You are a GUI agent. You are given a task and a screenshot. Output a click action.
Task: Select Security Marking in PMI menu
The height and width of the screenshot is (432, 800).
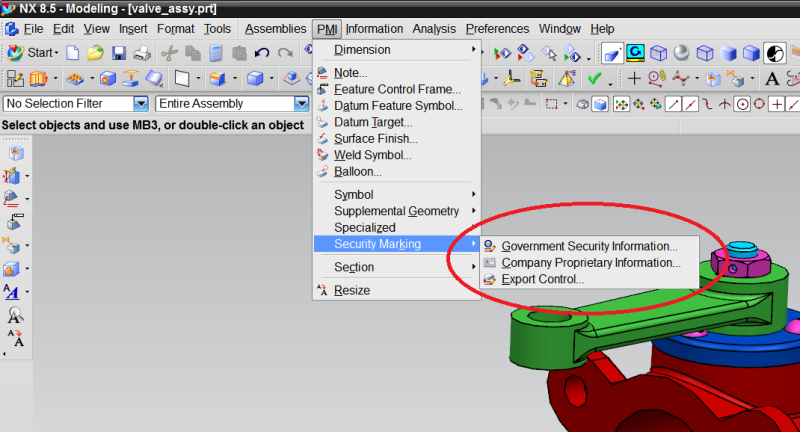[397, 244]
